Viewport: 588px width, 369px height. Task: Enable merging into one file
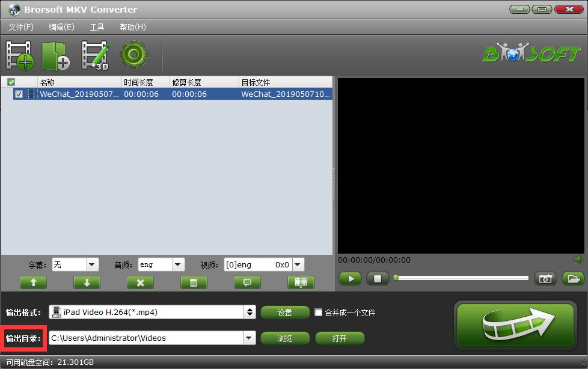[x=318, y=312]
